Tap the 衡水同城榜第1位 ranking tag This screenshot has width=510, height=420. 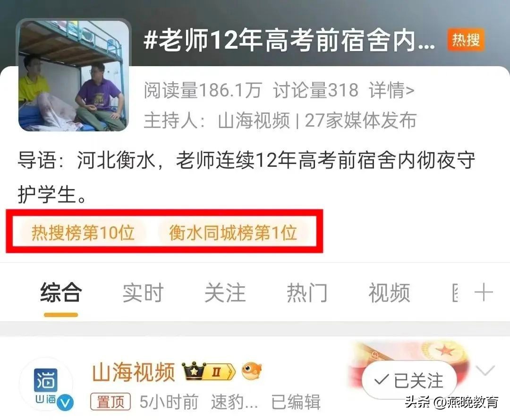point(233,232)
